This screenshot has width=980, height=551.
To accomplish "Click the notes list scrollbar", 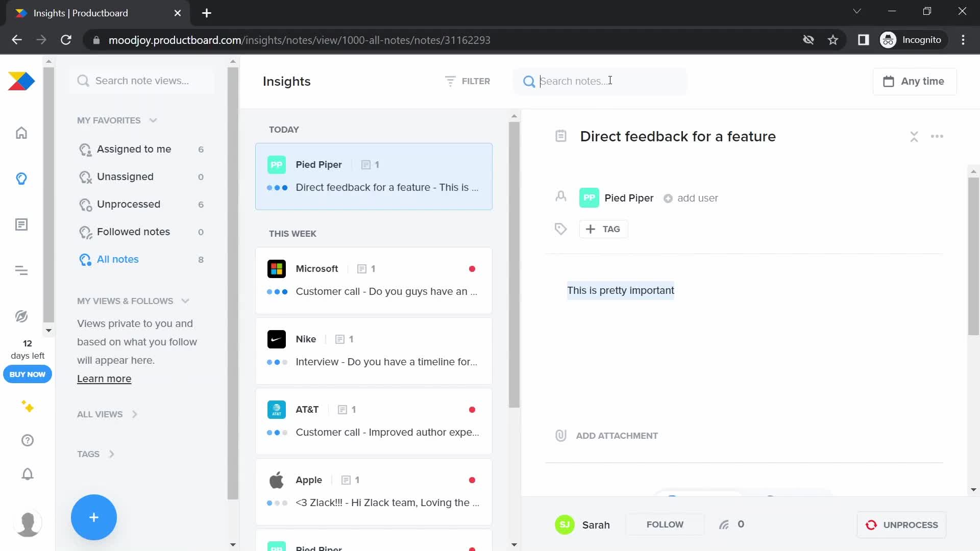I will (514, 264).
